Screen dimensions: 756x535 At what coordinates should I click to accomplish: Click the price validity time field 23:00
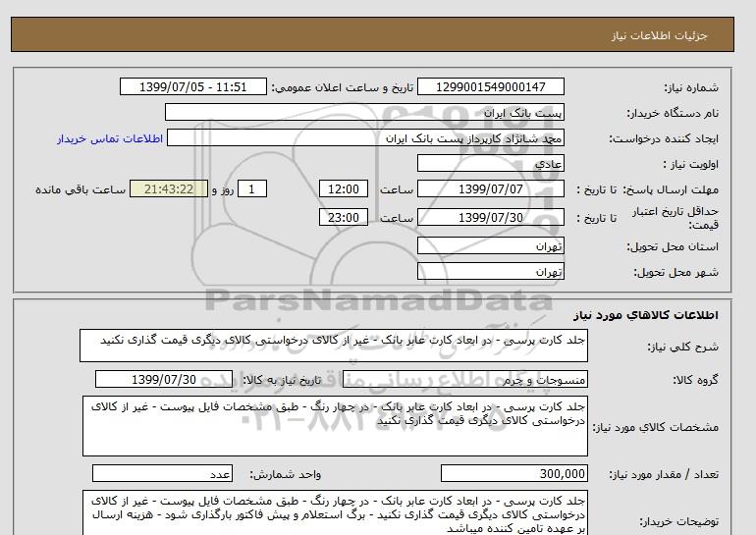[x=346, y=218]
